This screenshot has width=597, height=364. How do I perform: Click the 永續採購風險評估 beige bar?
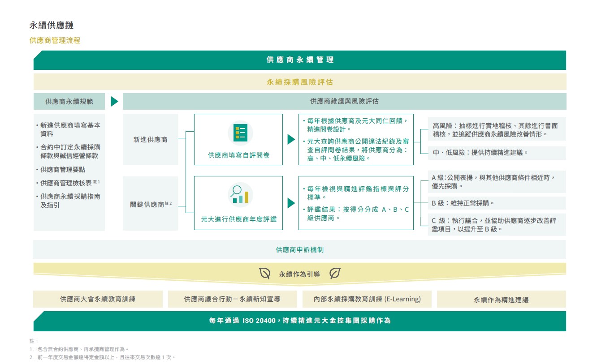pos(299,82)
